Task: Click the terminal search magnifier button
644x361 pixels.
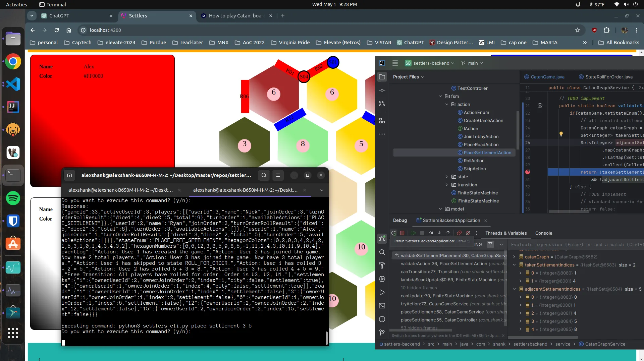Action: tap(264, 175)
